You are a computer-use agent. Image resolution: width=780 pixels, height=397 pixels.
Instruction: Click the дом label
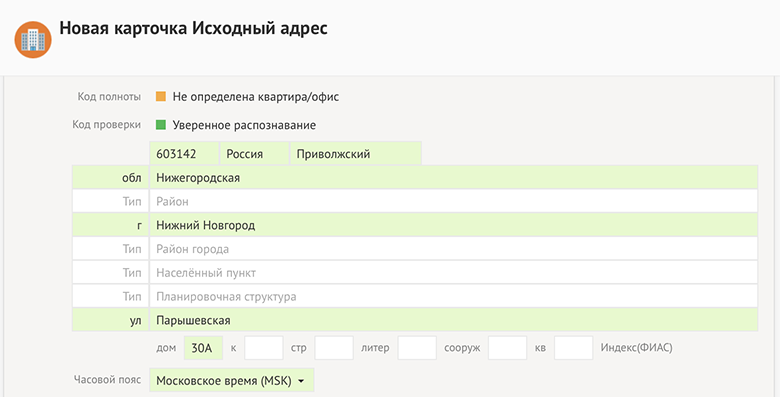(166, 348)
